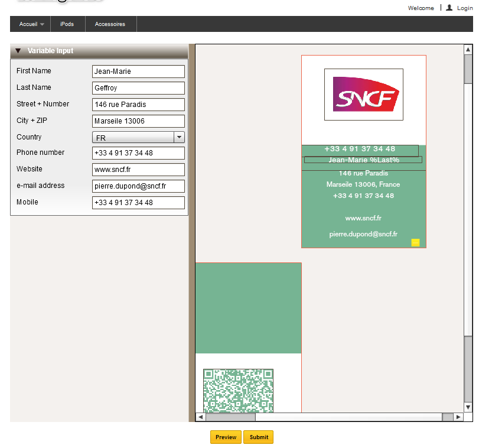The image size is (479, 448).
Task: Click the preview scroll down arrow
Action: point(468,407)
